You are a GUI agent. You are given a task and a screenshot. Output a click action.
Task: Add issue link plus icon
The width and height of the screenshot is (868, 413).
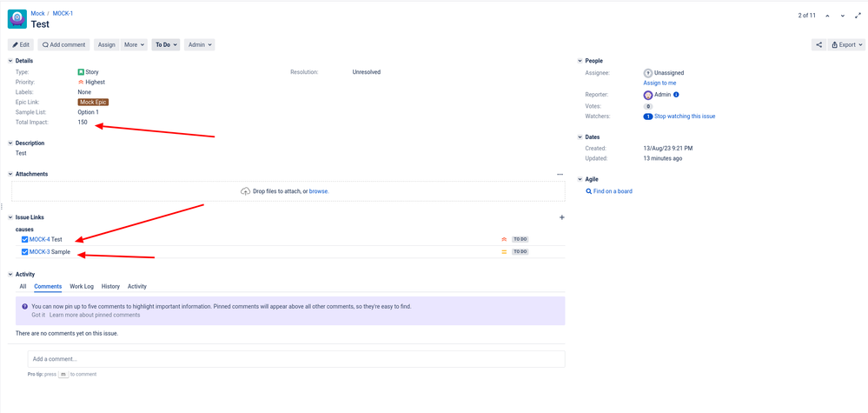(x=562, y=217)
